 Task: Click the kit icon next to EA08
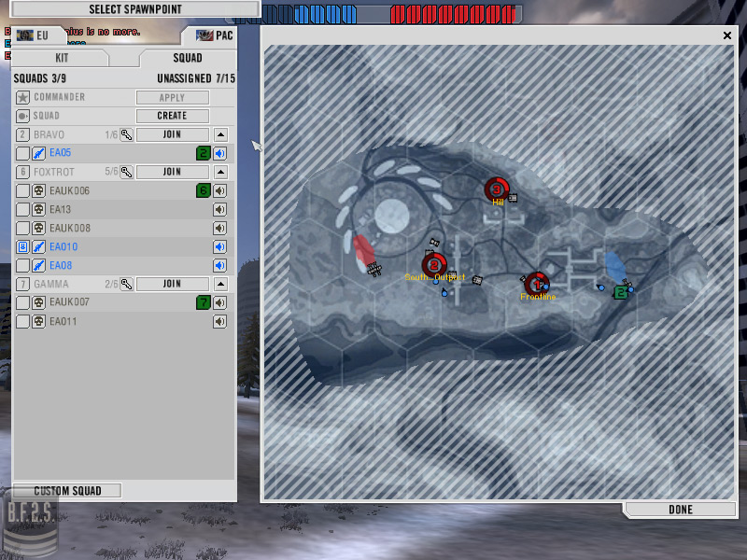coord(38,265)
